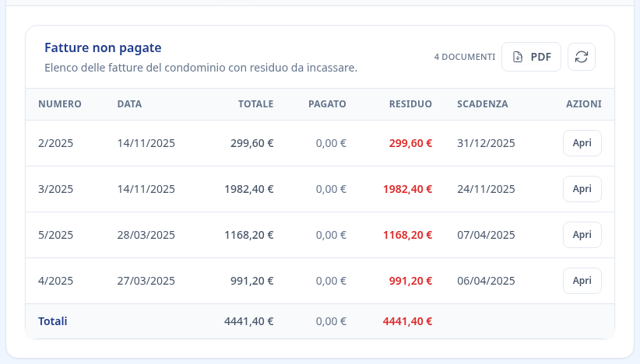Click the invoice date 28/03/2025
The image size is (640, 364).
click(x=146, y=235)
